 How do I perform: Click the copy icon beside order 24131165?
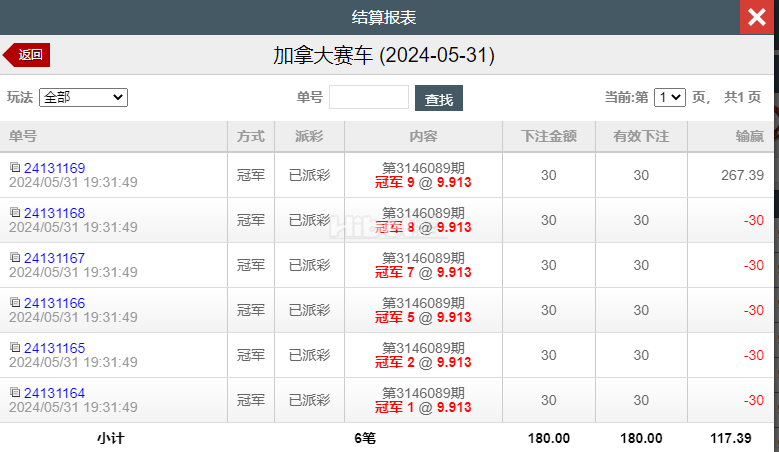(x=15, y=348)
